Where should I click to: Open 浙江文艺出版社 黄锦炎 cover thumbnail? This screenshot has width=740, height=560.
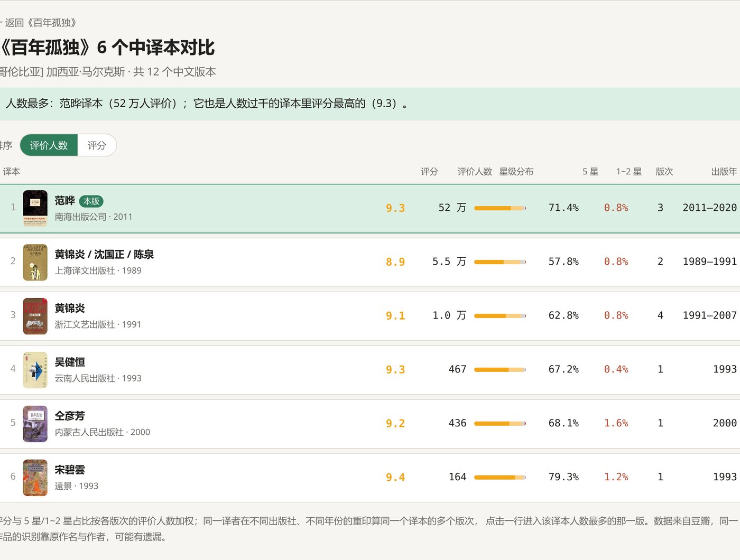[35, 316]
